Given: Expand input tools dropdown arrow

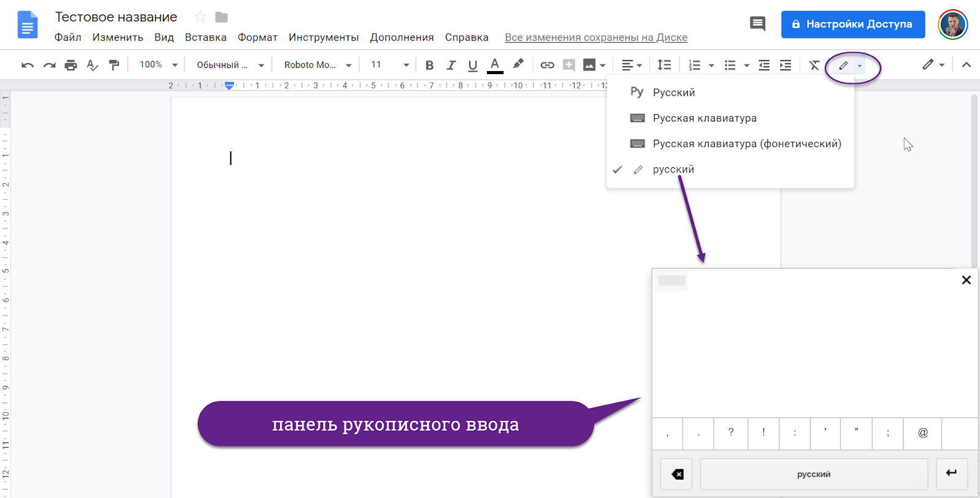Looking at the screenshot, I should pyautogui.click(x=860, y=66).
